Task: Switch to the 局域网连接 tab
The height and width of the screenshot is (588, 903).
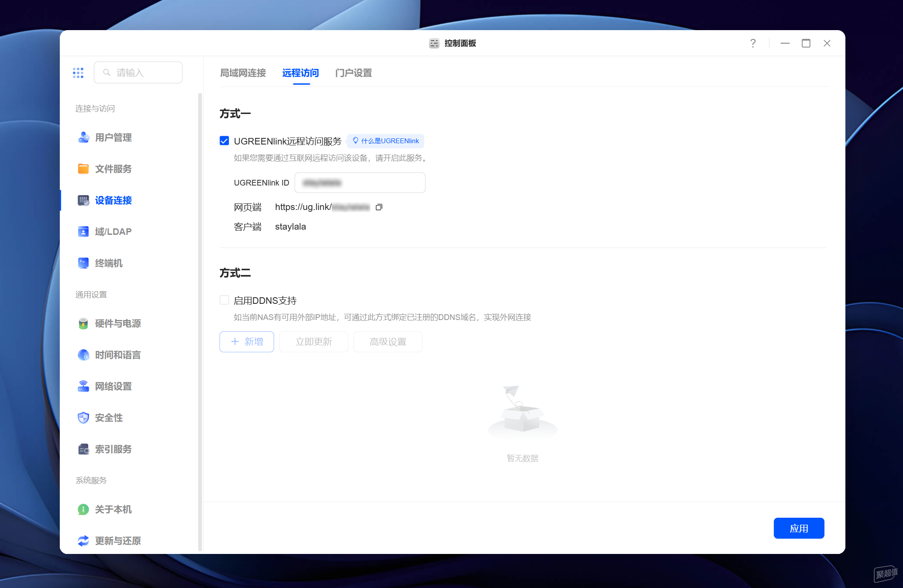Action: click(243, 73)
